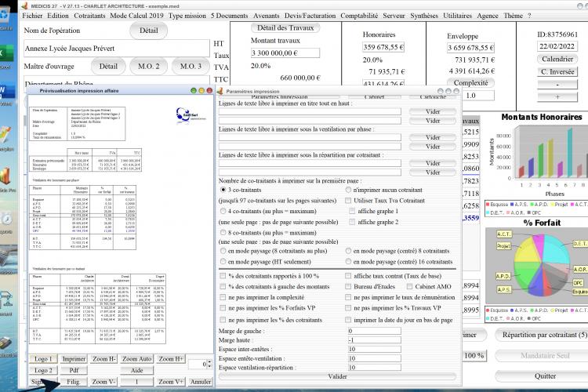Enable ne pas imprimer les % Forfaits VP
This screenshot has width=588, height=392.
pos(223,308)
